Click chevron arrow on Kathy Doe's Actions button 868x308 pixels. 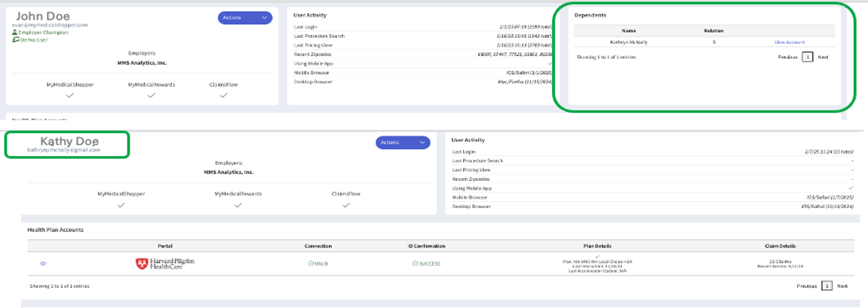(422, 143)
